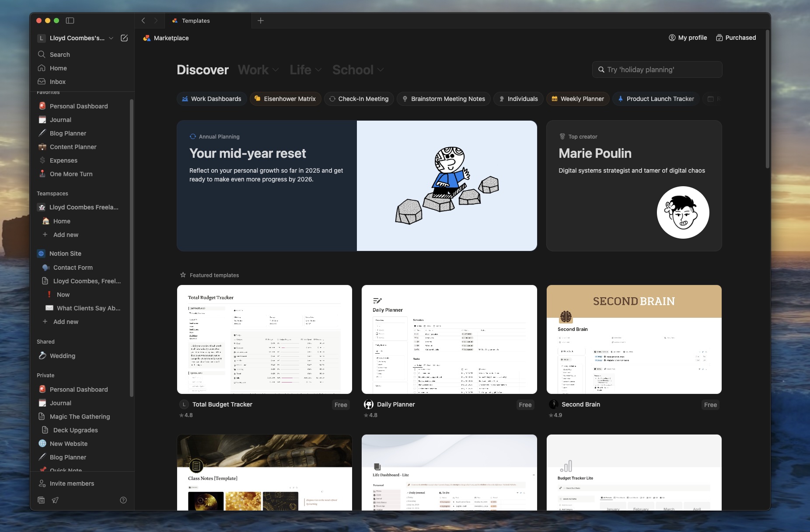The width and height of the screenshot is (810, 532).
Task: Open the My profile link
Action: pyautogui.click(x=688, y=38)
